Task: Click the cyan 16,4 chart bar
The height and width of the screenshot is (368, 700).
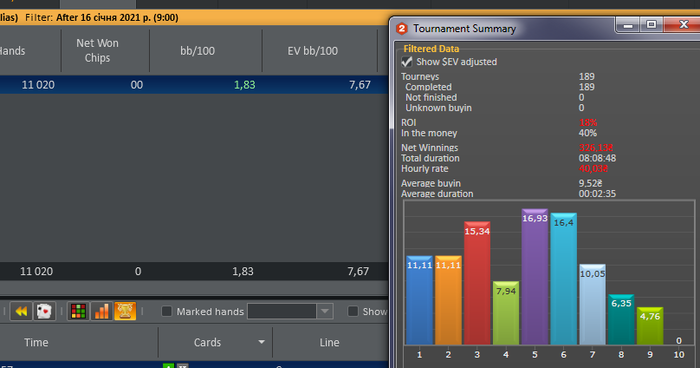Action: pyautogui.click(x=563, y=279)
